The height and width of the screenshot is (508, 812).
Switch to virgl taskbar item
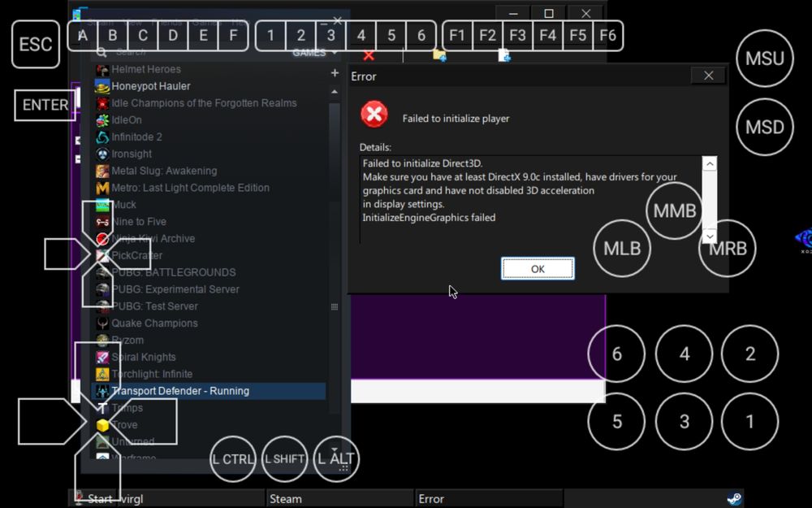[191, 499]
